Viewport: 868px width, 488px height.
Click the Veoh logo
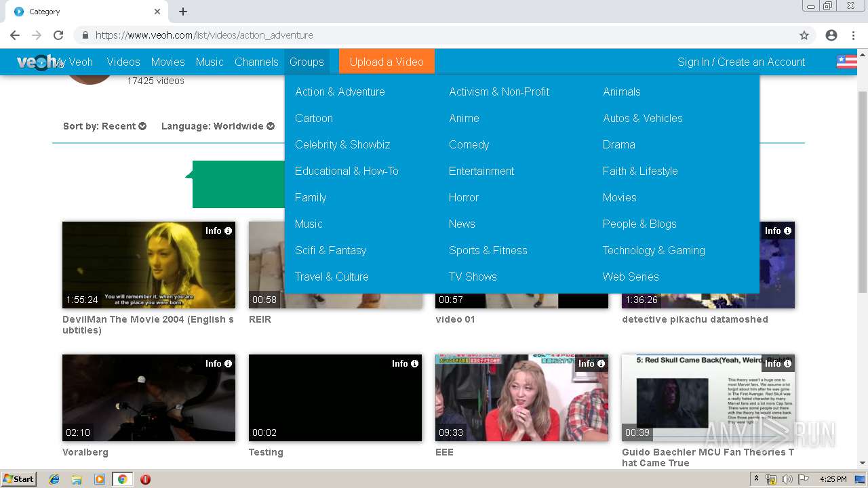click(x=37, y=62)
